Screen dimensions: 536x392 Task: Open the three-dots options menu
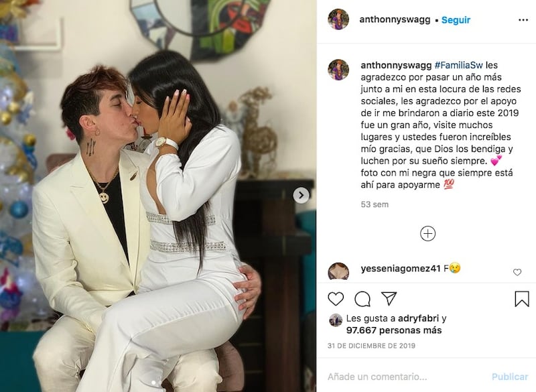click(x=523, y=20)
